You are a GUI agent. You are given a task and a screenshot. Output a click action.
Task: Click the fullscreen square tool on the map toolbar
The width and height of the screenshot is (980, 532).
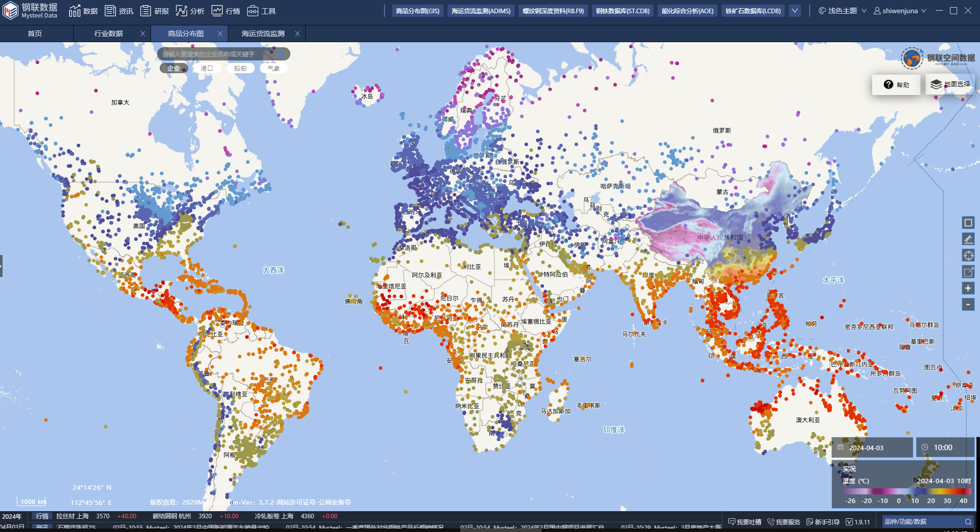point(968,223)
